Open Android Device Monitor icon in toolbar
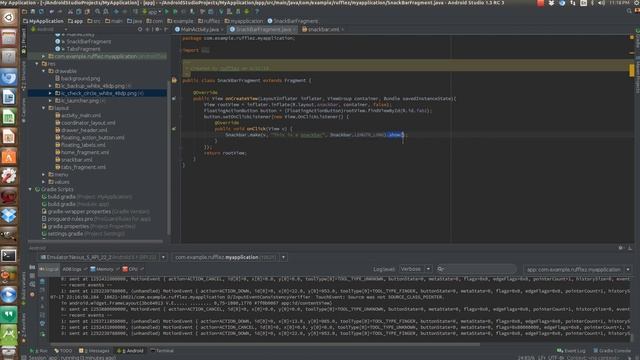 (247, 11)
